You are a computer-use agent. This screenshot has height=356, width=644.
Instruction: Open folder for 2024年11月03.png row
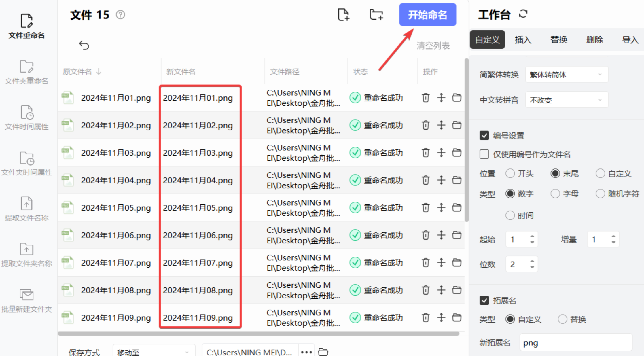pos(457,152)
